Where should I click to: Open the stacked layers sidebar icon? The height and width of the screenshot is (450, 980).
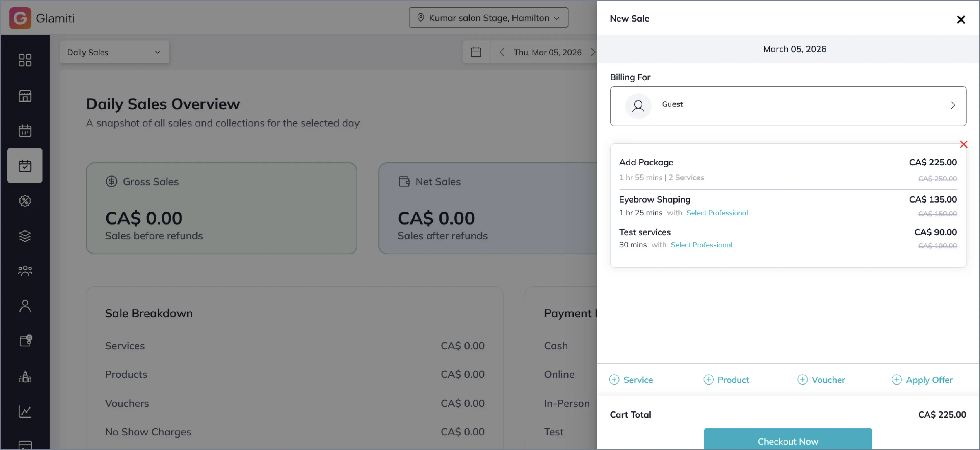(x=25, y=236)
